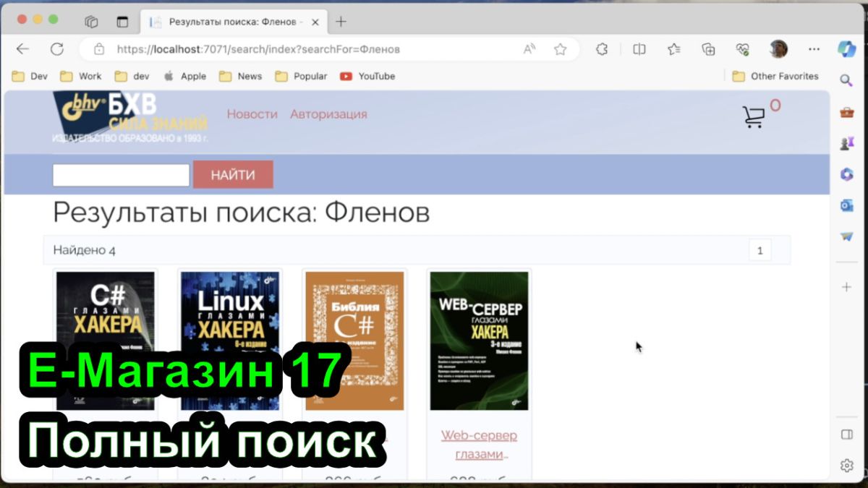The image size is (868, 488).
Task: Open the News bookmarks folder
Action: [x=241, y=76]
